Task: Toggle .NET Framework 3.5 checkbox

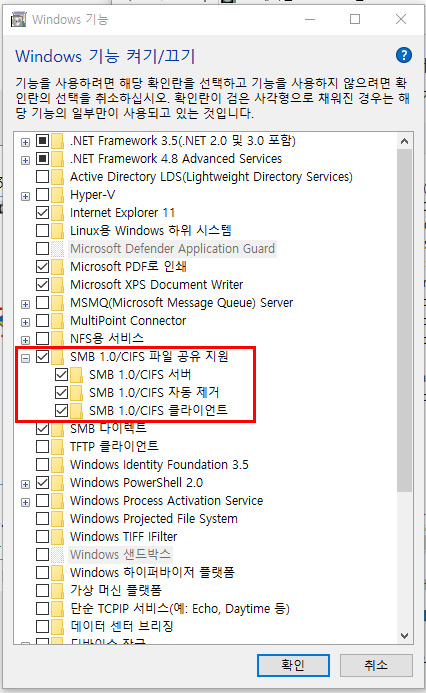Action: point(42,141)
